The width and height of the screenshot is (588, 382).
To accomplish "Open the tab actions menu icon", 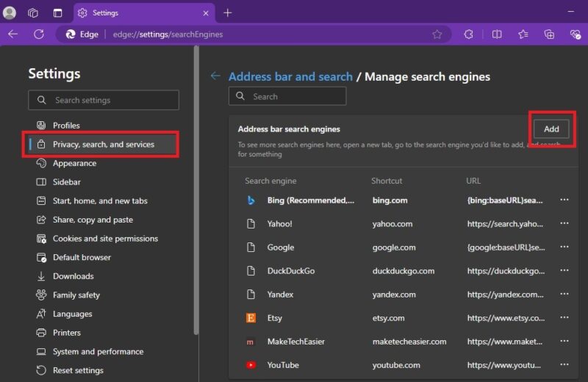I will tap(57, 13).
